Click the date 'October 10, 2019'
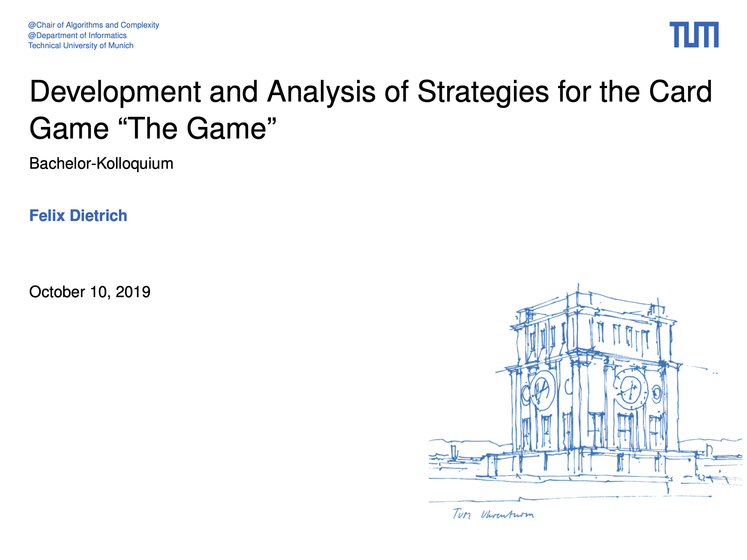This screenshot has height=560, width=747. [90, 292]
